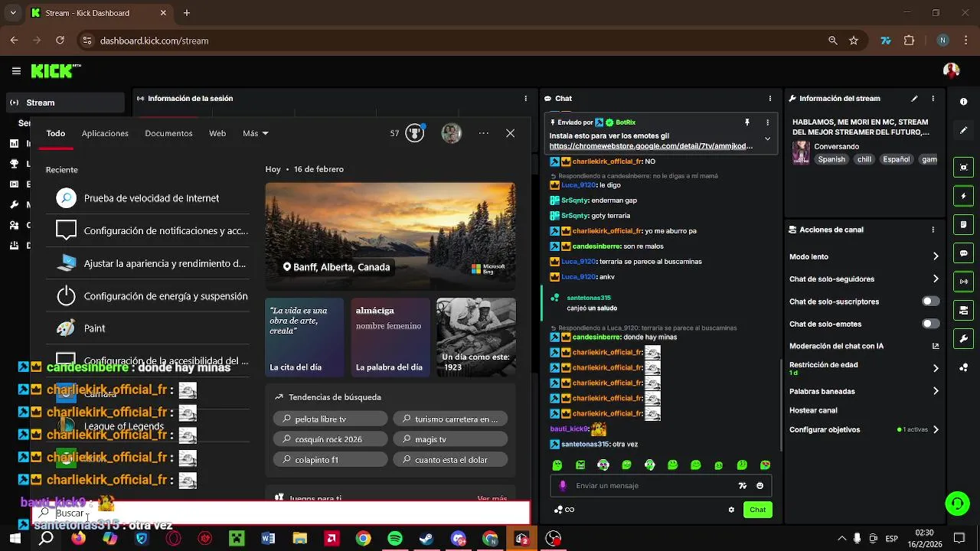Open the Kick hamburger menu

coord(16,71)
